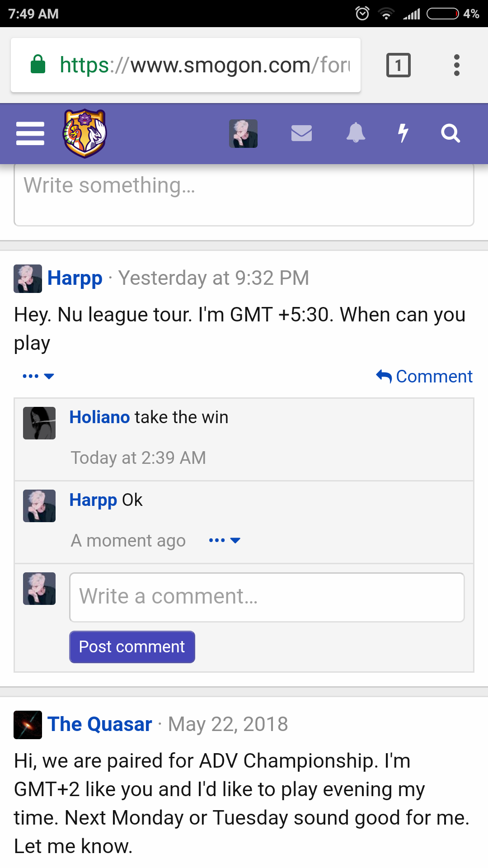Open the hamburger navigation menu

click(30, 133)
